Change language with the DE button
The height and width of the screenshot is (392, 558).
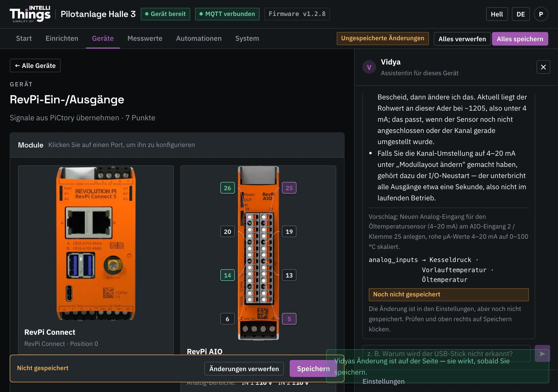point(521,14)
